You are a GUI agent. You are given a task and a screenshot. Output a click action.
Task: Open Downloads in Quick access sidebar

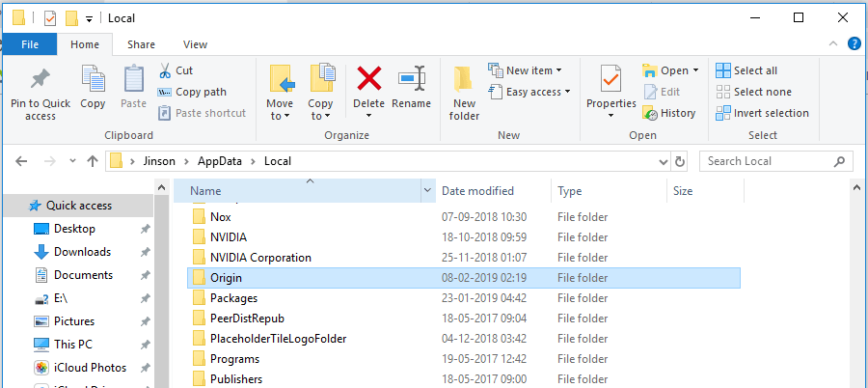[82, 252]
